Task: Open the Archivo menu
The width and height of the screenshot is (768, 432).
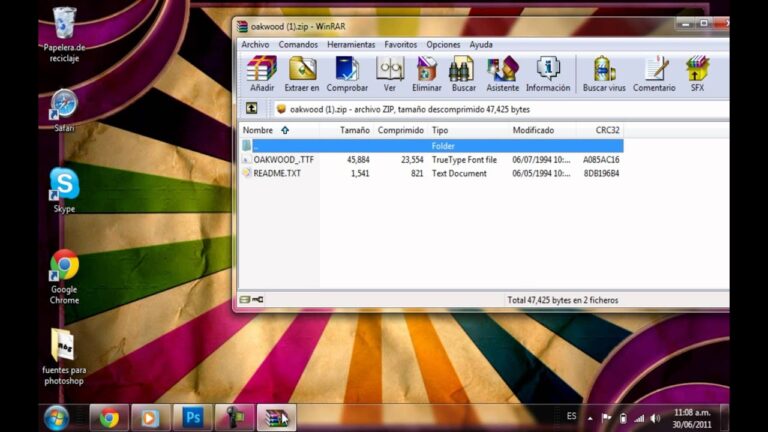Action: pos(255,45)
